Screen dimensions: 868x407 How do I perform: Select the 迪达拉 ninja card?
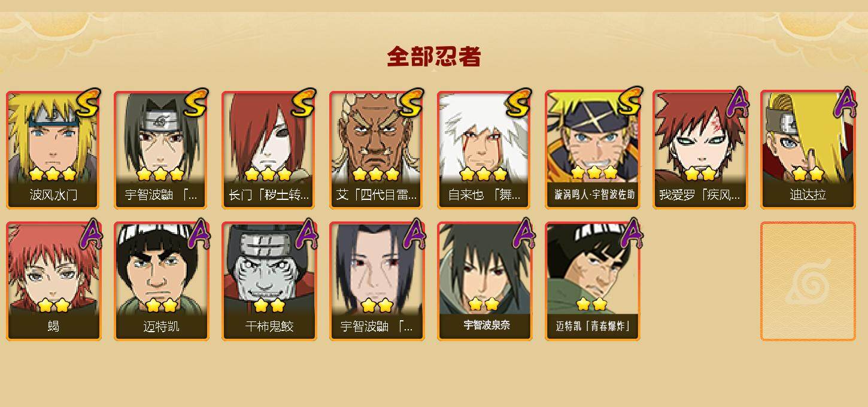tap(808, 150)
